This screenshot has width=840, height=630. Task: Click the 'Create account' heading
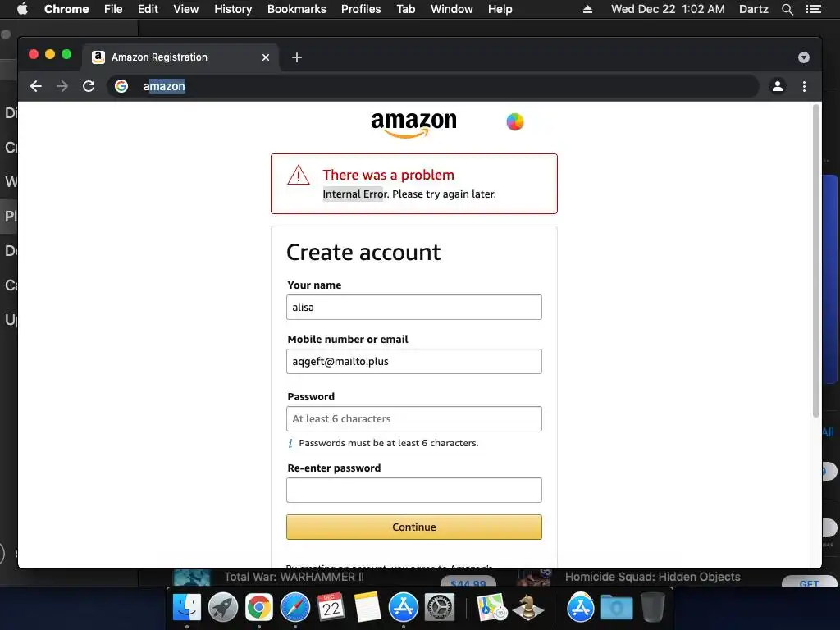363,253
